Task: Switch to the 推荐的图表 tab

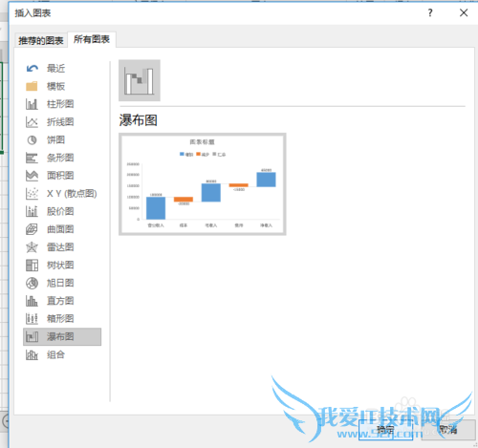Action: click(41, 40)
